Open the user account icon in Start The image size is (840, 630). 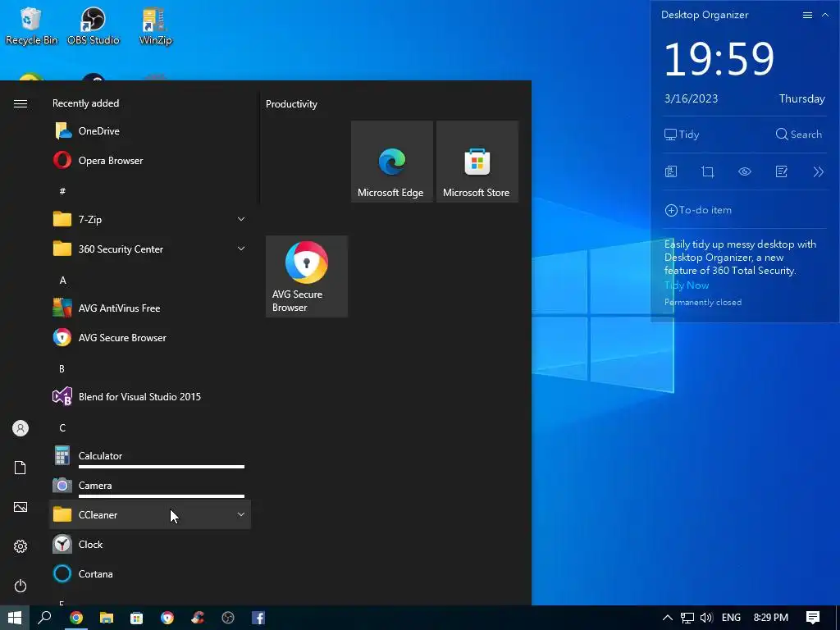click(21, 428)
